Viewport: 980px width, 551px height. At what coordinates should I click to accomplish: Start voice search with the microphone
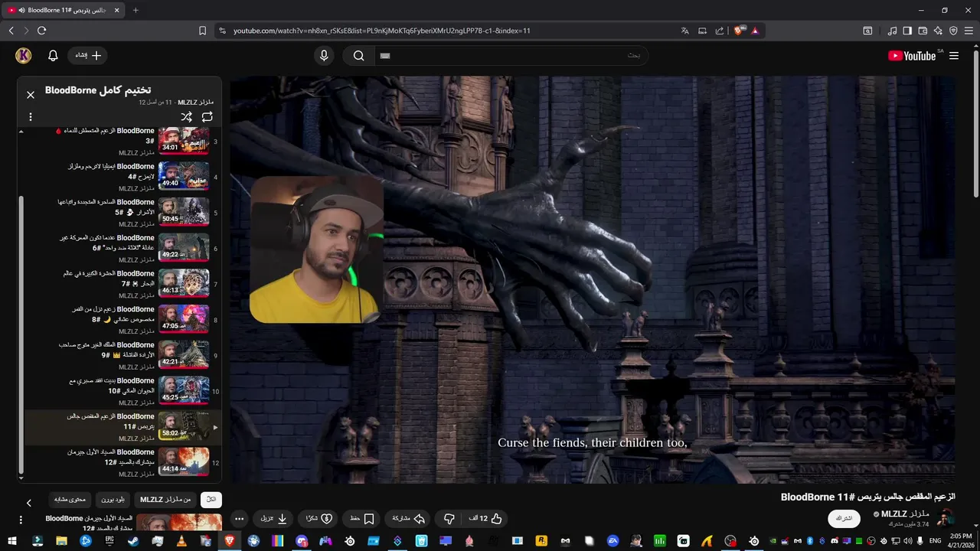tap(324, 56)
